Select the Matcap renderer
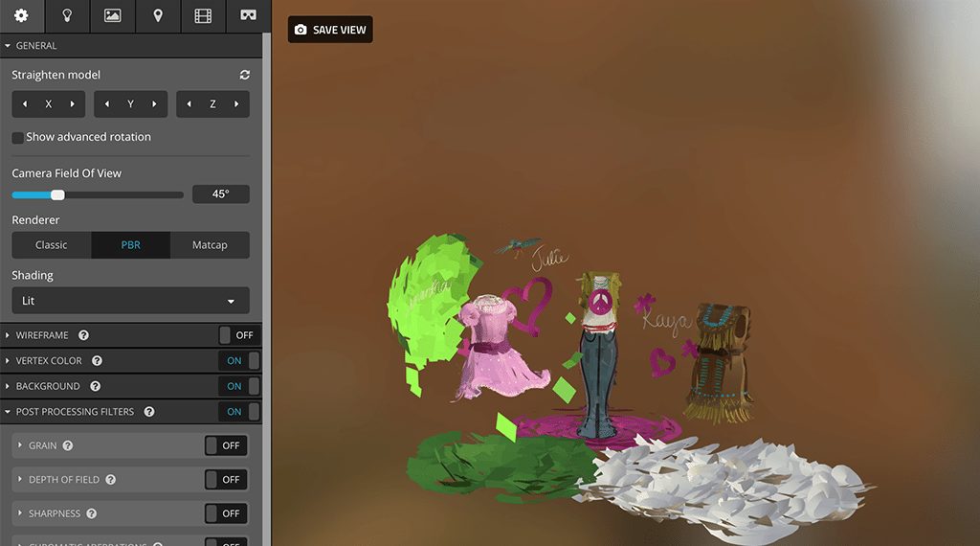Image resolution: width=980 pixels, height=546 pixels. 210,245
